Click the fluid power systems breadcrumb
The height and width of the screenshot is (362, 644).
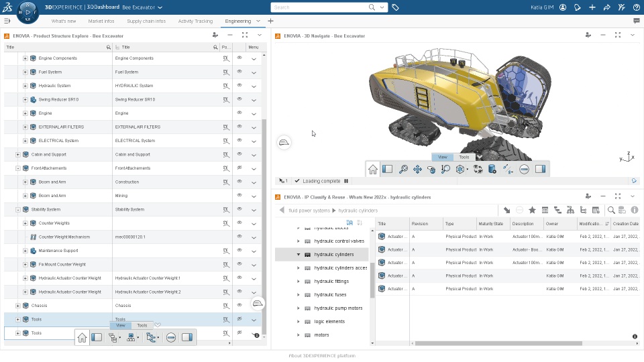point(309,210)
